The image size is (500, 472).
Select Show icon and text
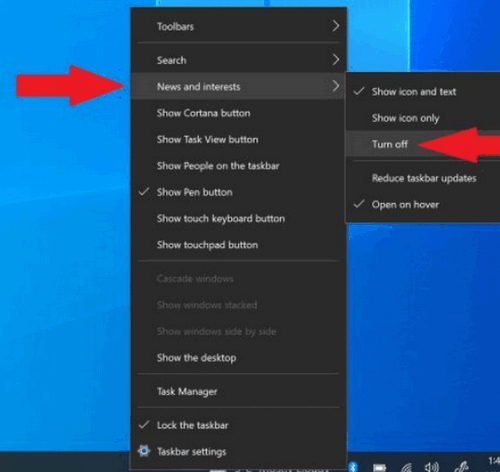point(423,91)
